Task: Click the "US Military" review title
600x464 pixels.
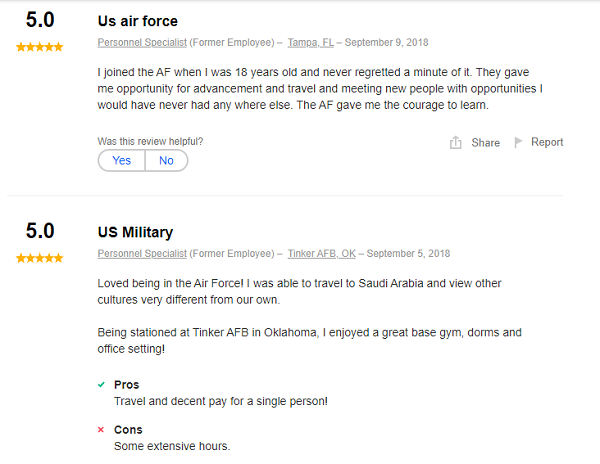Action: click(135, 232)
